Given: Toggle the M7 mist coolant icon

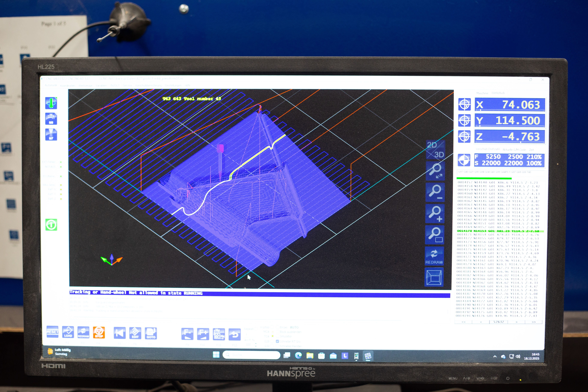Looking at the screenshot, I should (x=51, y=134).
